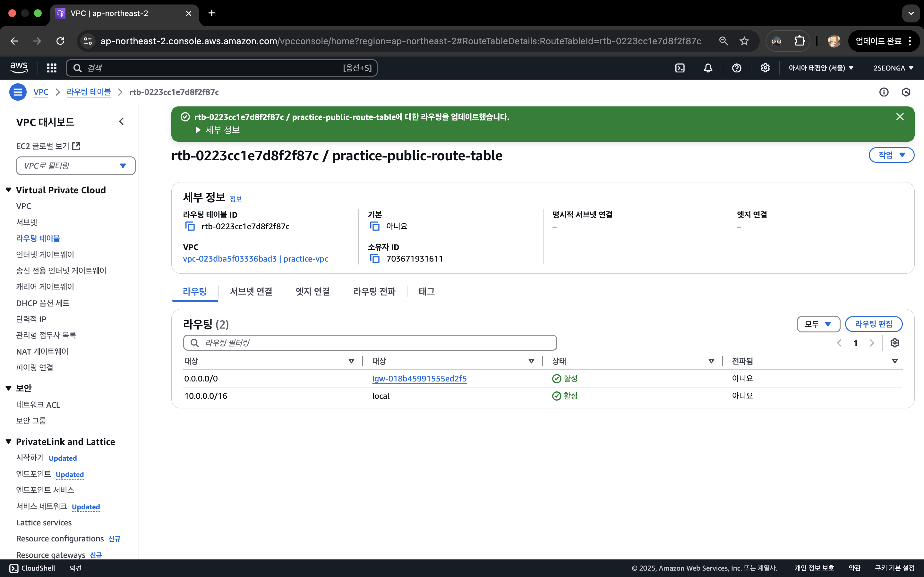Screen dimensions: 924x577
Task: Click the 라우팅 편집 button
Action: (873, 324)
